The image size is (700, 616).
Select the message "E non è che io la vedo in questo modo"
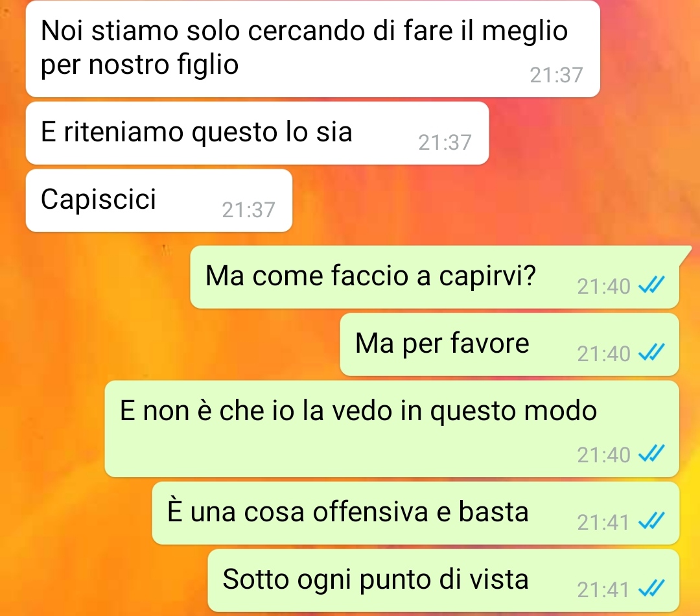click(x=392, y=429)
